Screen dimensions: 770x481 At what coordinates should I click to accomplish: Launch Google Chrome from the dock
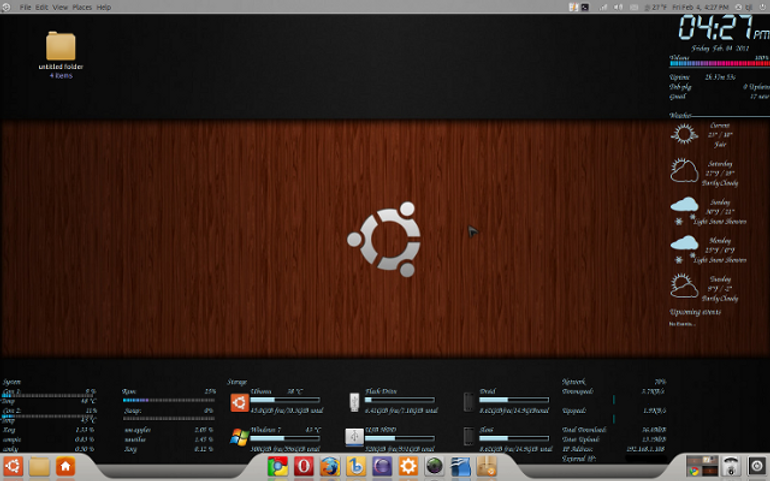click(x=277, y=466)
